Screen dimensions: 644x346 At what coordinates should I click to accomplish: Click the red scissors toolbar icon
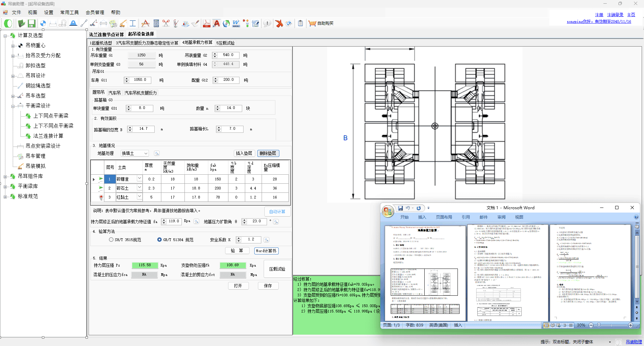[x=166, y=23]
